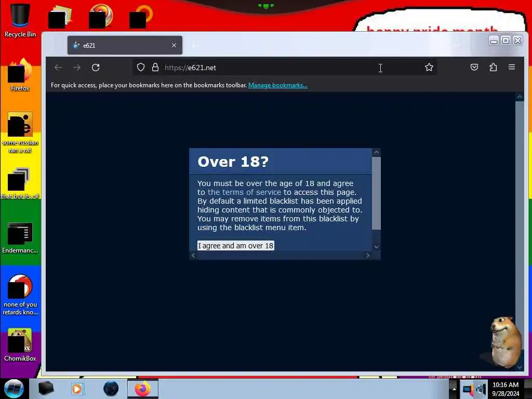
Task: Open the Firefox hamburger menu
Action: 512,67
